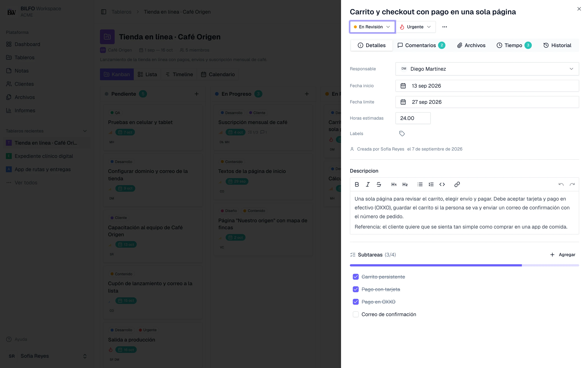Viewport: 588px width, 368px height.
Task: Set Heading 1 in the description editor
Action: point(394,184)
